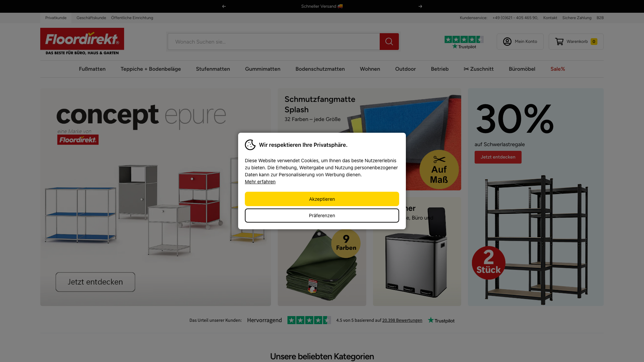644x362 pixels.
Task: Open the Stufenmatten menu
Action: click(x=213, y=69)
